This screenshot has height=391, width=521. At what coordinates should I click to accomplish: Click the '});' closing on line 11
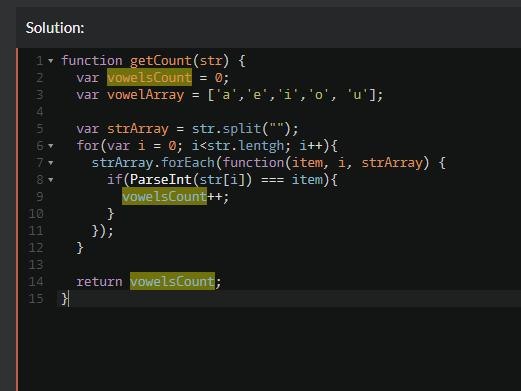[x=102, y=231]
